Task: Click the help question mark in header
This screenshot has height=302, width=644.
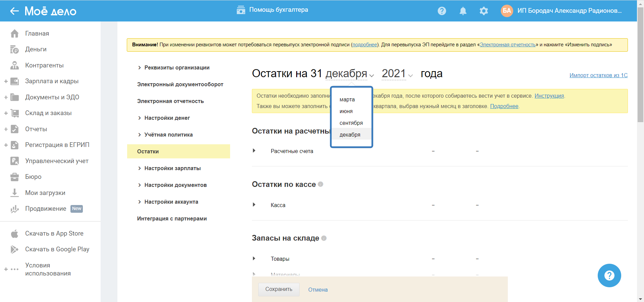Action: point(442,11)
